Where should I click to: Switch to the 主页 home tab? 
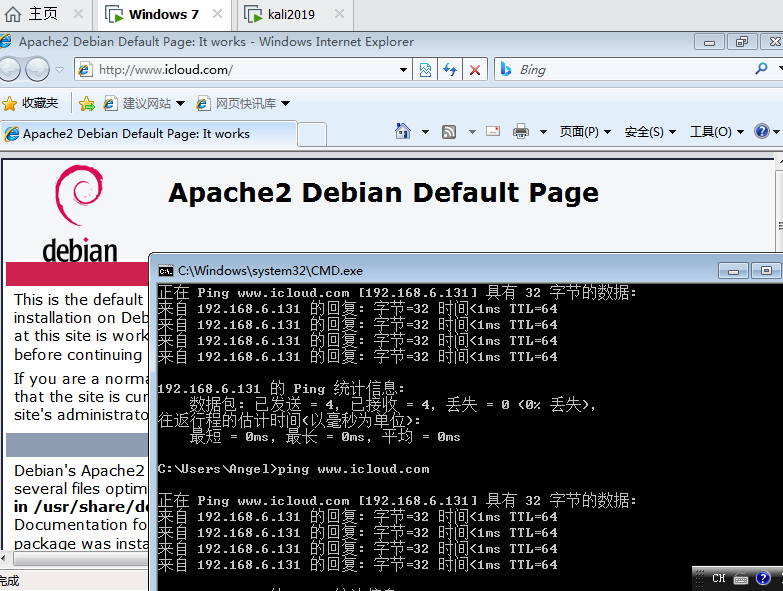tap(43, 14)
